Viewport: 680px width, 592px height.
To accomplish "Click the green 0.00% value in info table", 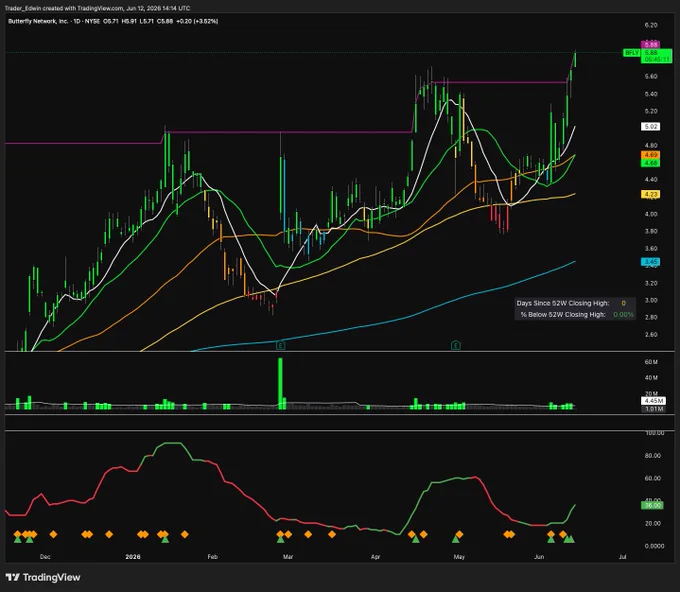I will pyautogui.click(x=623, y=314).
